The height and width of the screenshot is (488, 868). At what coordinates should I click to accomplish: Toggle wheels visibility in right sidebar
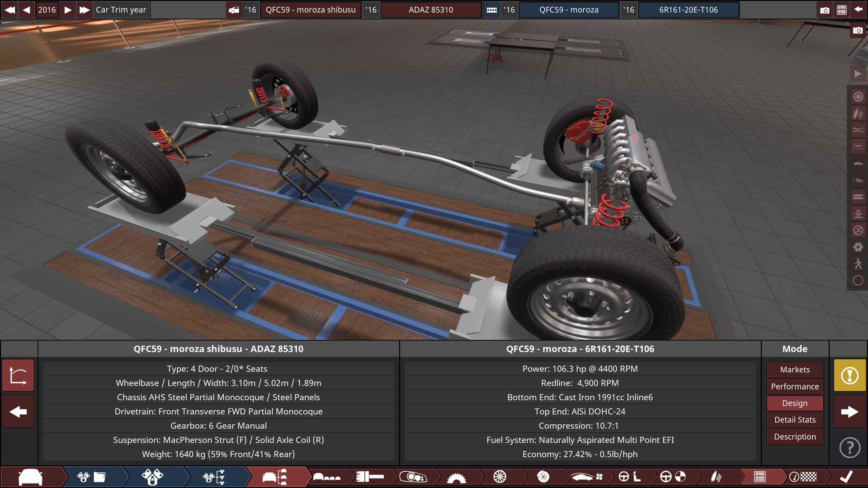858,96
